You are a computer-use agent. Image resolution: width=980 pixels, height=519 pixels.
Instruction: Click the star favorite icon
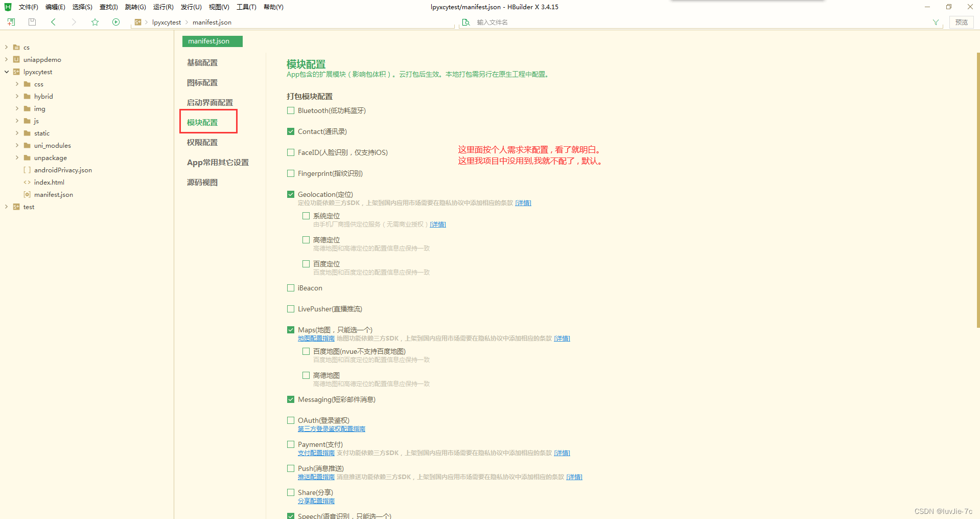[95, 22]
